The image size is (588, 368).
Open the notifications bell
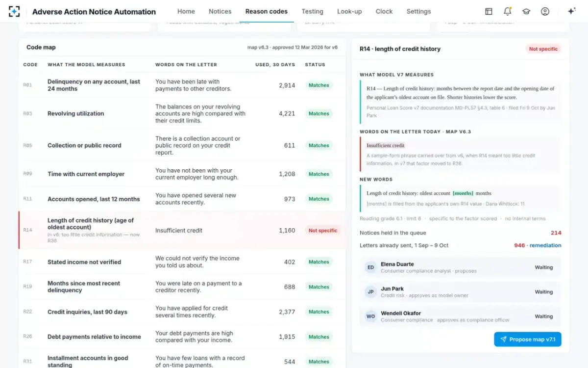[x=508, y=11]
